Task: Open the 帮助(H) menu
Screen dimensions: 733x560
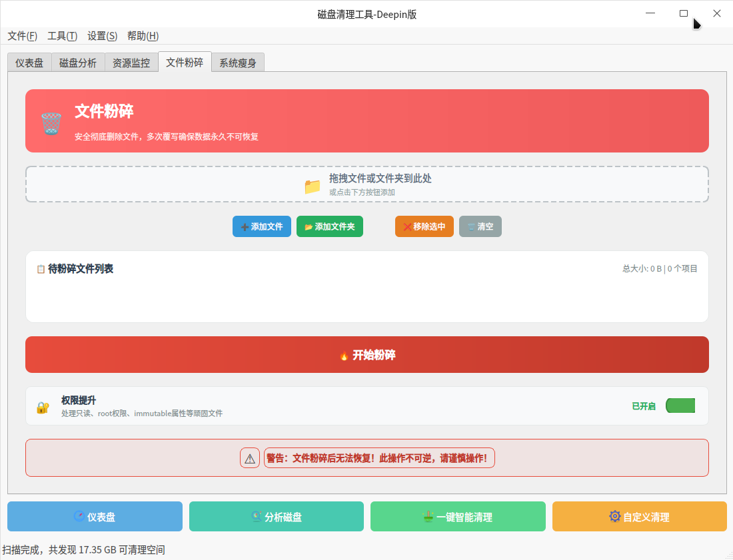Action: (x=143, y=36)
